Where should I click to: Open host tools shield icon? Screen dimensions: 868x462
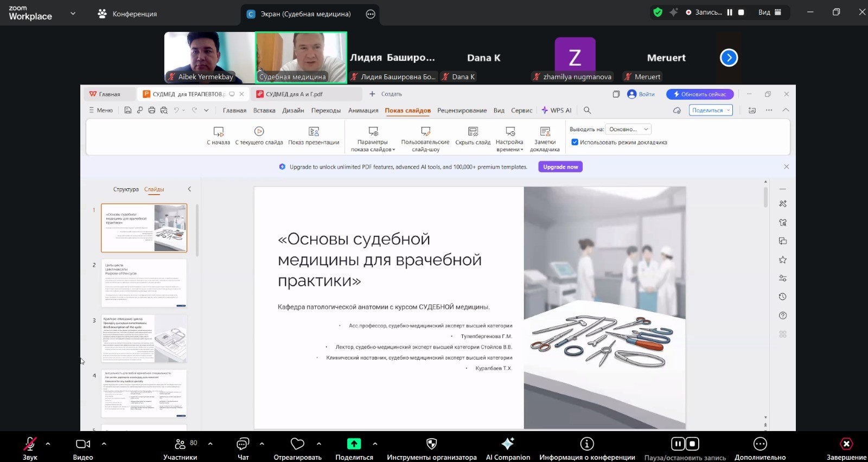coord(431,444)
